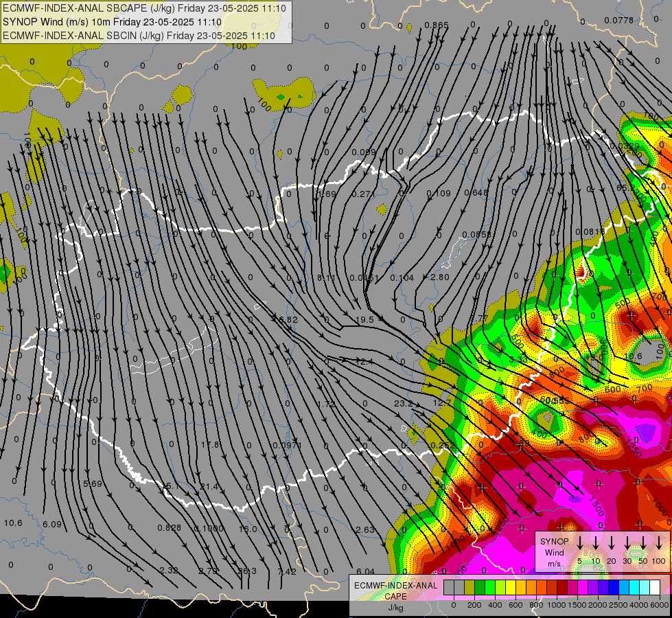This screenshot has height=618, width=672.
Task: Click the 20 m/s wind arrow in legend
Action: 612,542
